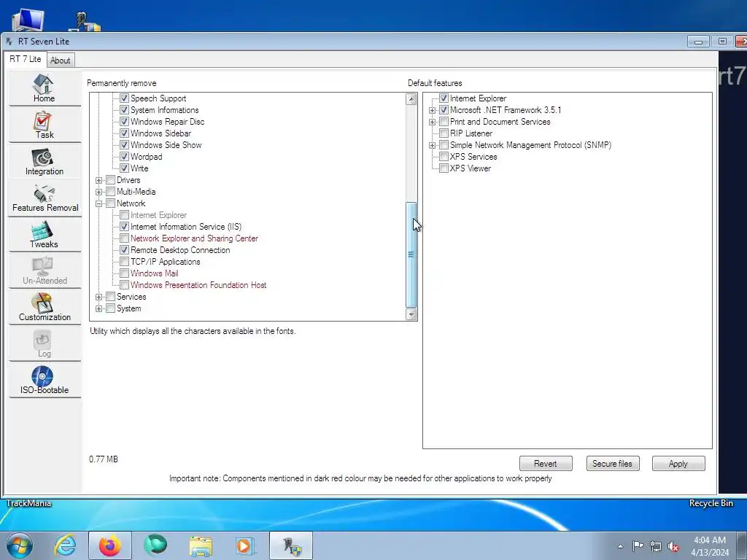The image size is (747, 560).
Task: Select the TrackMania desktop icon
Action: [x=28, y=503]
